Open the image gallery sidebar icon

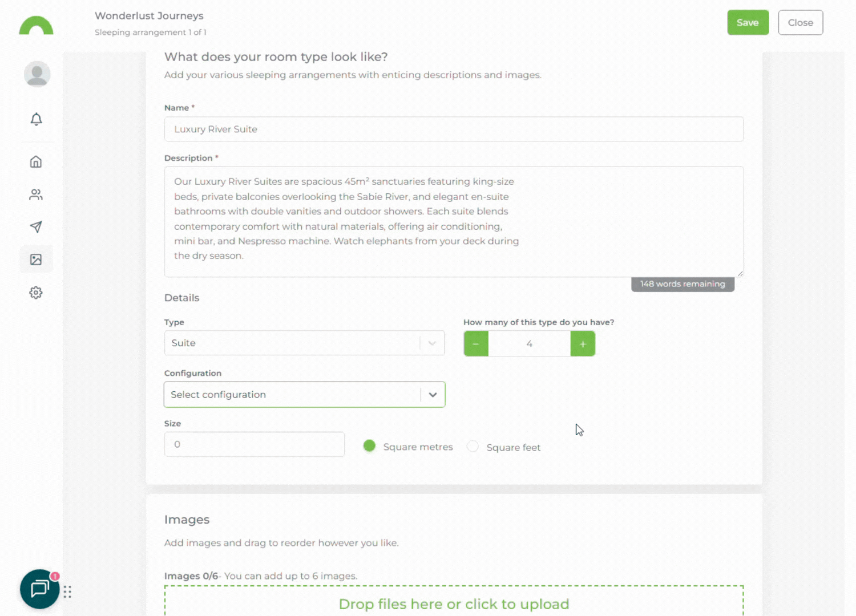[36, 260]
